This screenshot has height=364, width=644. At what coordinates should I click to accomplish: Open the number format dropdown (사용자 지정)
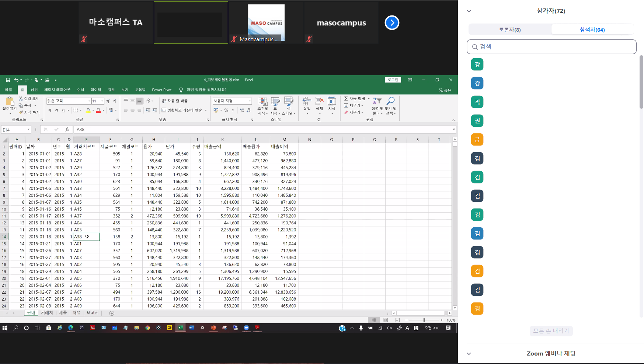(x=250, y=101)
